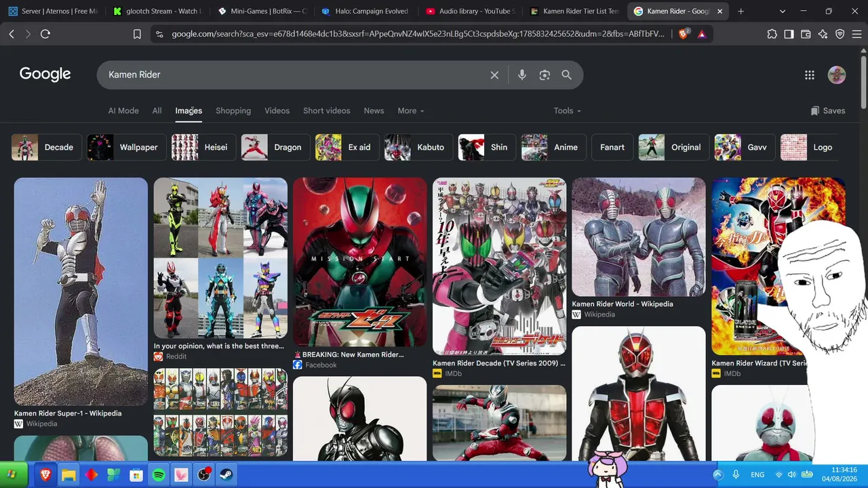
Task: Filter images by the Heisei chip
Action: [203, 148]
